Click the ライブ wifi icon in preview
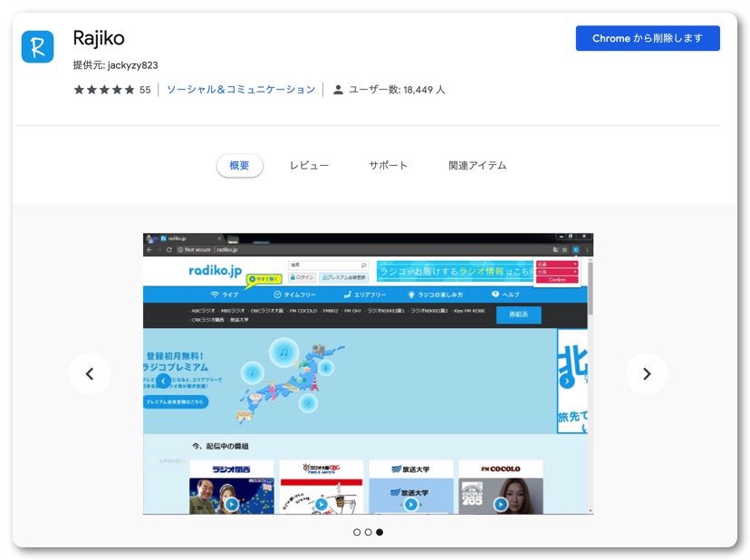750x560 pixels. pyautogui.click(x=215, y=294)
